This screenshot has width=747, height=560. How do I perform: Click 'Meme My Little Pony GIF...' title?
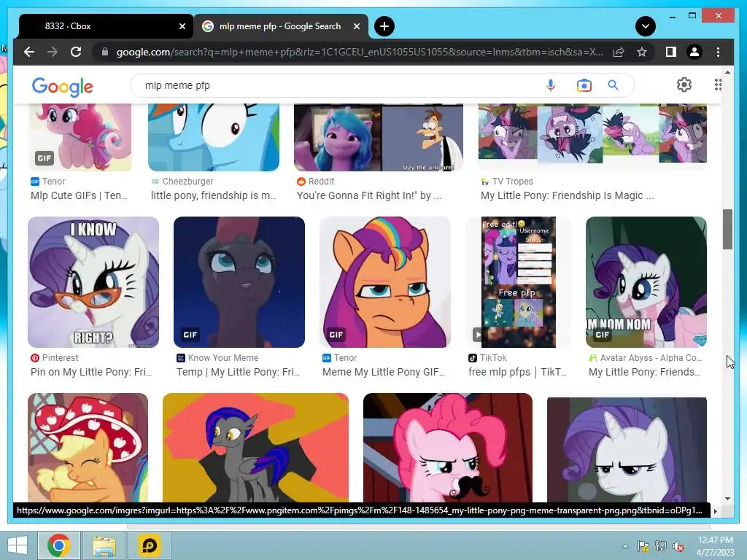tap(384, 372)
